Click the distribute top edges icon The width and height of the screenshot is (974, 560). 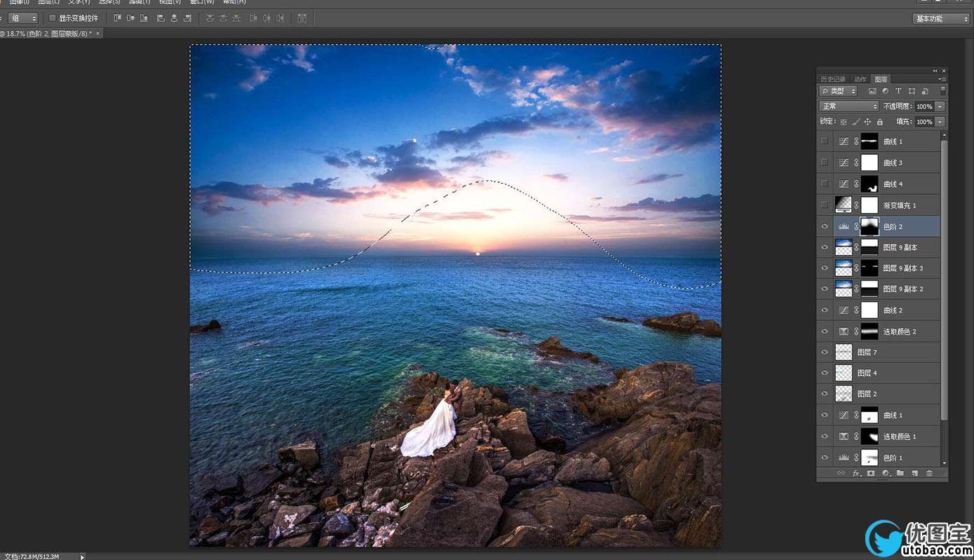210,18
